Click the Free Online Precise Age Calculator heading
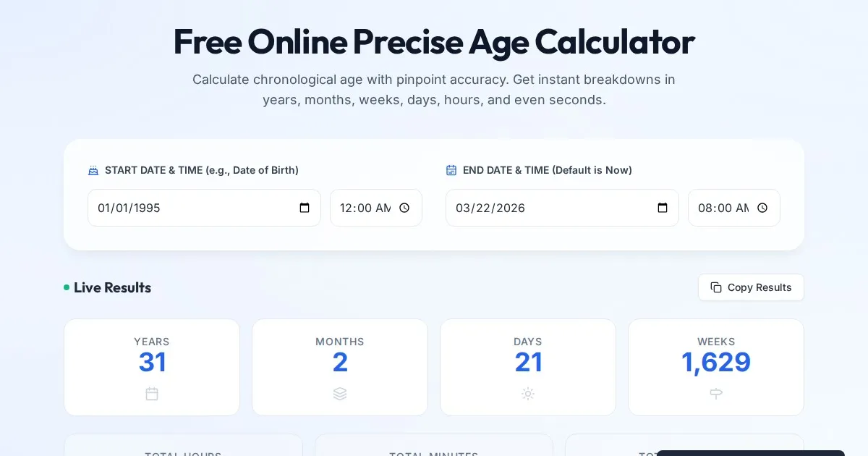Screen dimensions: 868x456 coord(434,42)
